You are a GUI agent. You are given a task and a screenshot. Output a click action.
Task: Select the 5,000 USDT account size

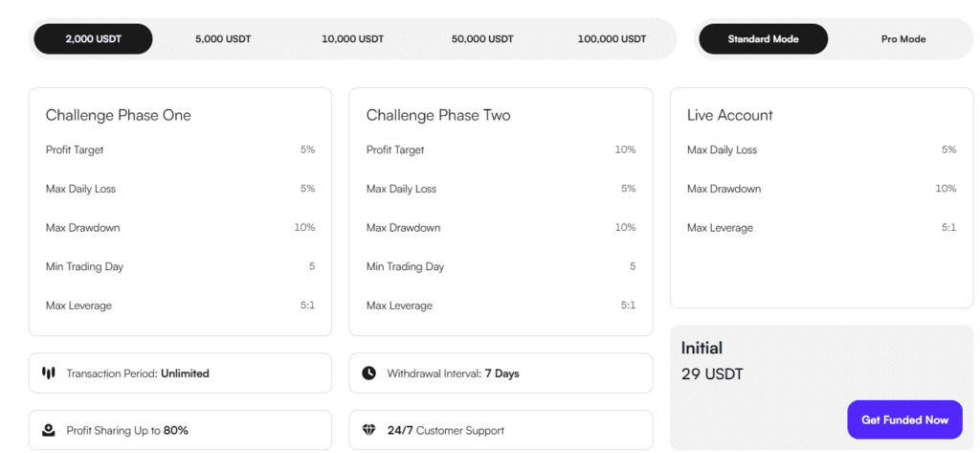pos(223,39)
